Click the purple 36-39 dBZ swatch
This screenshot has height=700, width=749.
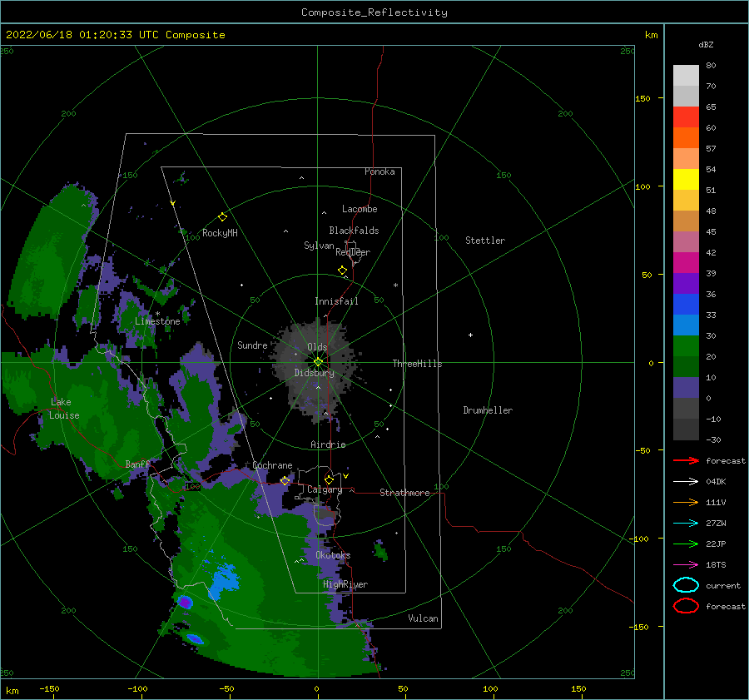click(686, 284)
